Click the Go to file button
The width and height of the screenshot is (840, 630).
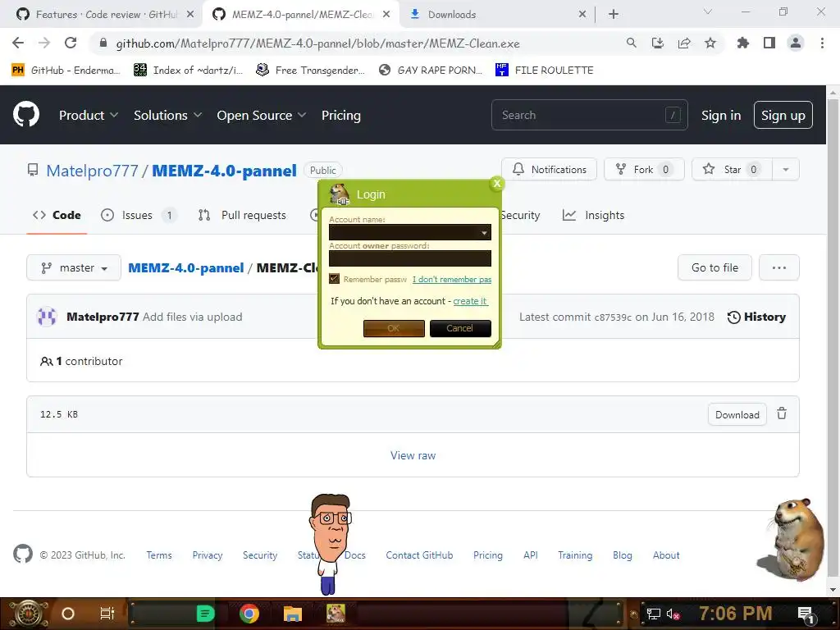[714, 267]
